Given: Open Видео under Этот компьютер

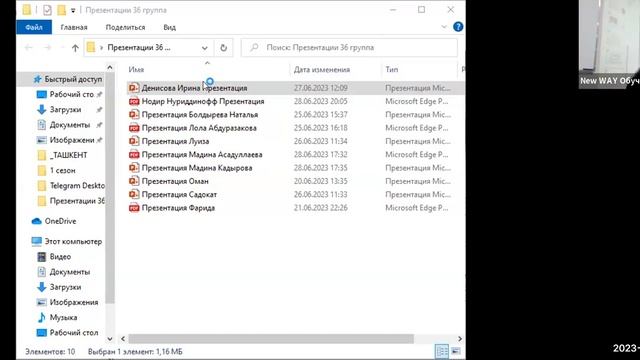Looking at the screenshot, I should [x=60, y=257].
